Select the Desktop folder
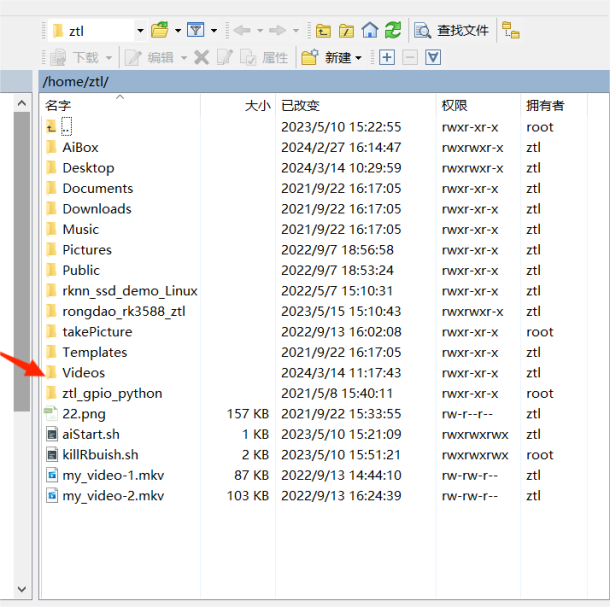The width and height of the screenshot is (610, 608). click(88, 168)
